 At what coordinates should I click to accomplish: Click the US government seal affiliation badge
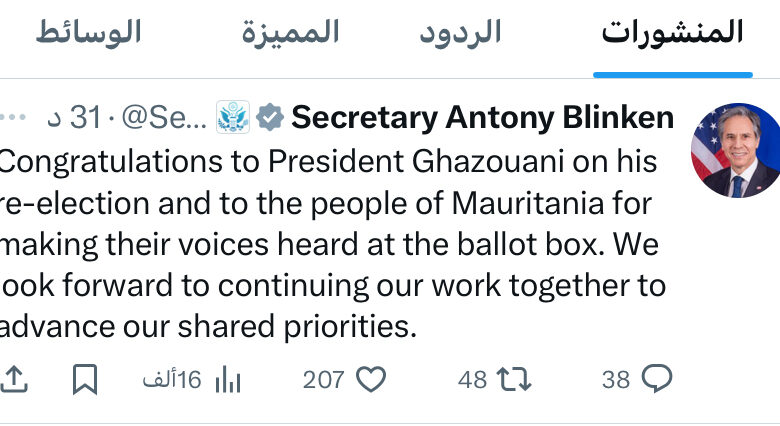tap(233, 117)
